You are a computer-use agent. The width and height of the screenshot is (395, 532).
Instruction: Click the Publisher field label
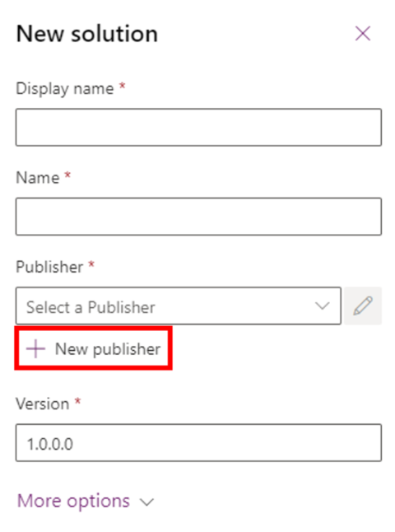coord(49,267)
